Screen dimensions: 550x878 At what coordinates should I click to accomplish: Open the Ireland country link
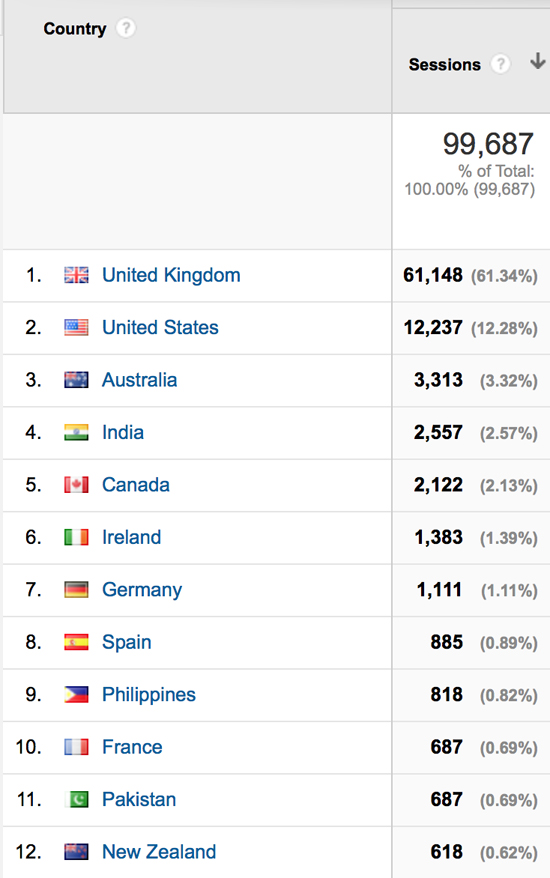click(x=132, y=537)
